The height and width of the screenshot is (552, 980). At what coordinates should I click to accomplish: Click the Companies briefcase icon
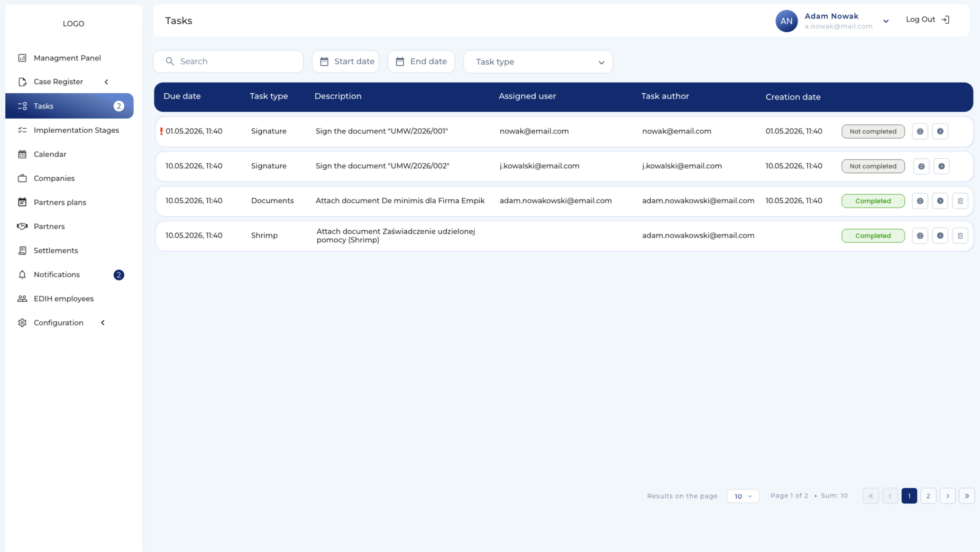22,178
